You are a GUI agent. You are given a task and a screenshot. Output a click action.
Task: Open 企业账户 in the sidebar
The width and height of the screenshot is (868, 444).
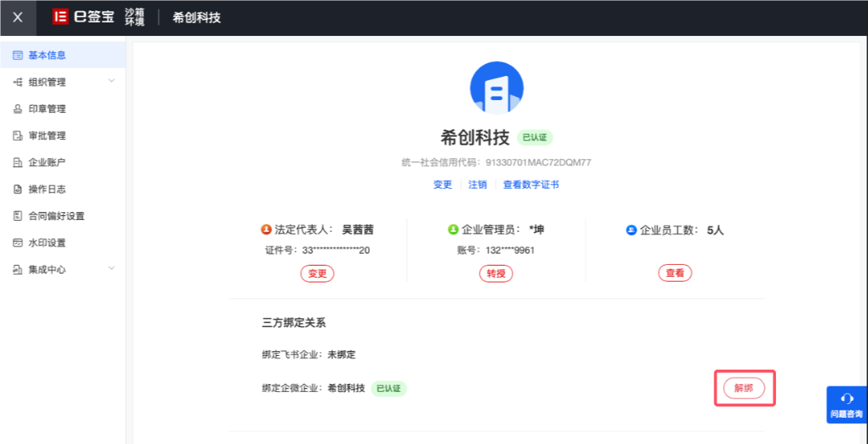pos(62,162)
